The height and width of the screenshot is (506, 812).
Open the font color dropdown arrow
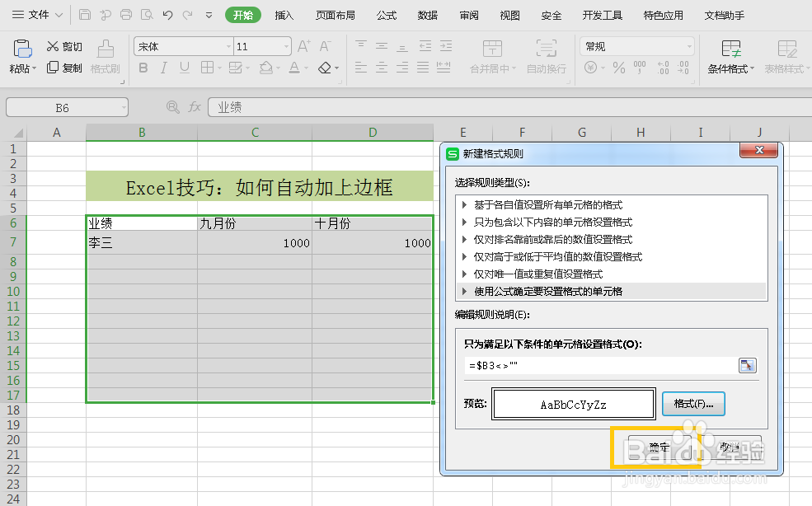click(x=306, y=68)
